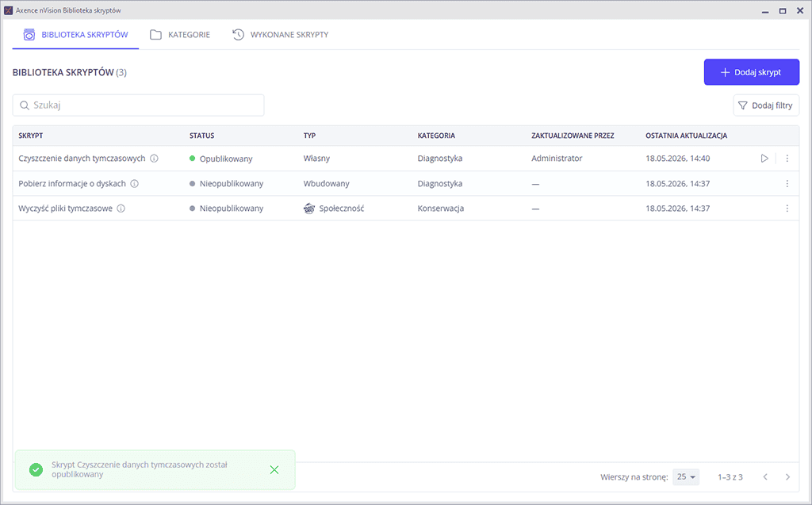The image size is (812, 505).
Task: Click the 18.05.2026, 14:40 date cell
Action: (x=677, y=159)
